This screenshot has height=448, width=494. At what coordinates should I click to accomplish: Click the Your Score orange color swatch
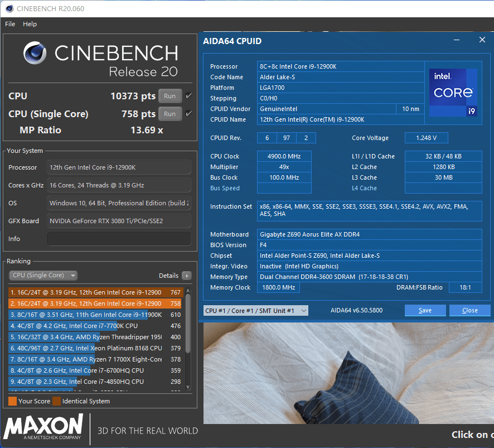point(13,401)
